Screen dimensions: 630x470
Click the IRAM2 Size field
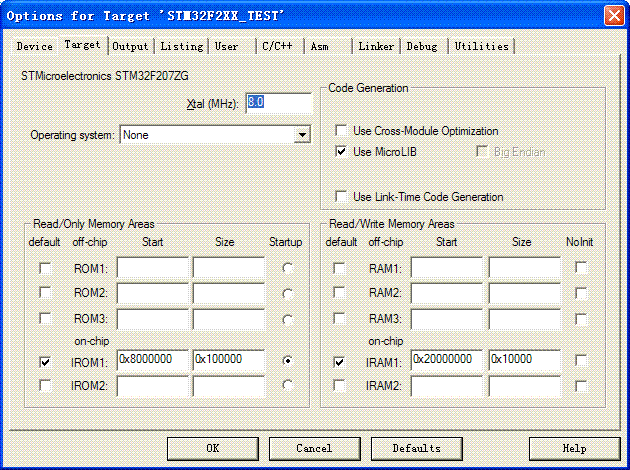click(x=525, y=386)
